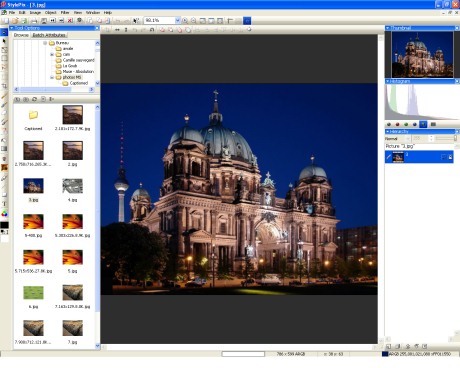Screen dimensions: 460x368
Task: Click the status bar color swatch
Action: click(385, 354)
